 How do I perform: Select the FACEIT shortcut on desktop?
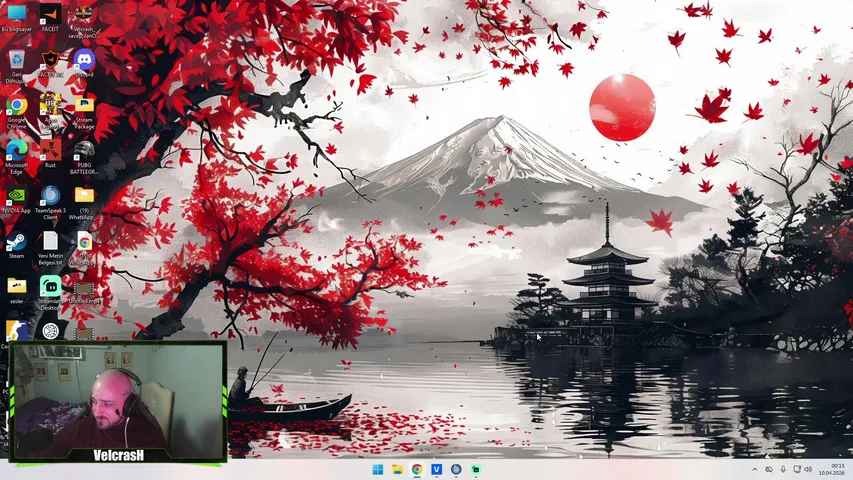tap(50, 17)
